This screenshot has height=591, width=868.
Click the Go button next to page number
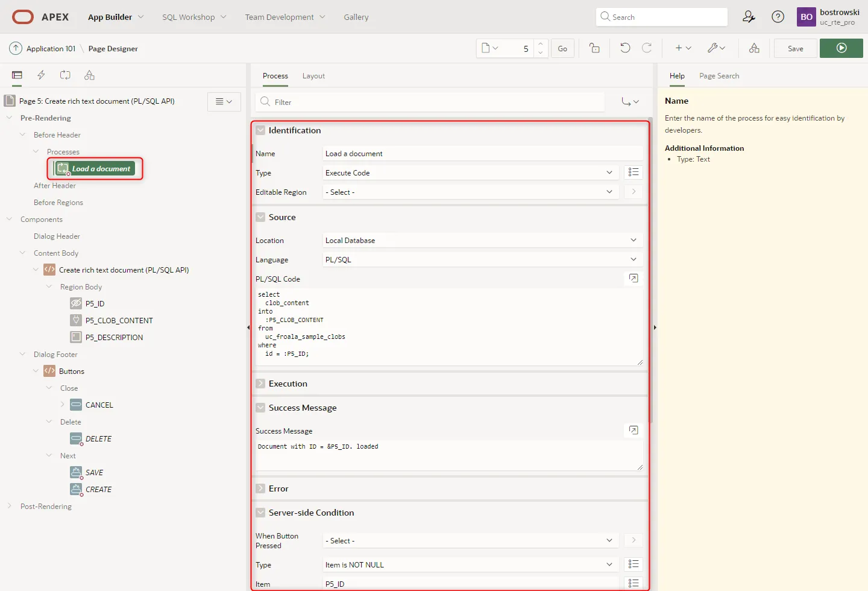click(x=562, y=48)
